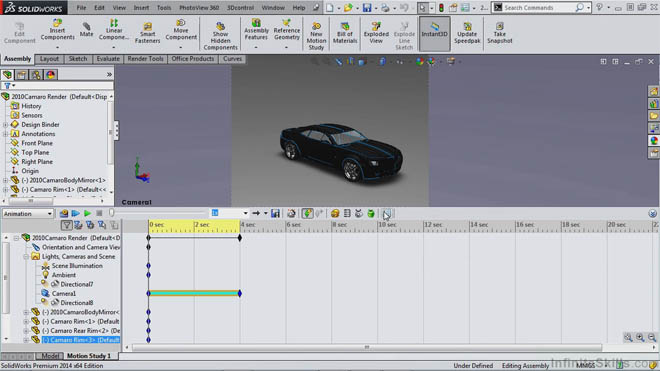Toggle the timeline filter funnel button
The height and width of the screenshot is (371, 660).
[66, 225]
